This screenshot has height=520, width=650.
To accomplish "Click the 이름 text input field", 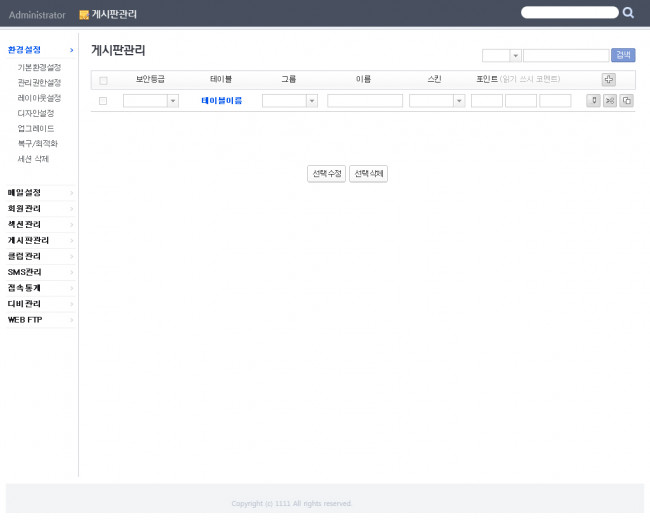I will tap(364, 101).
